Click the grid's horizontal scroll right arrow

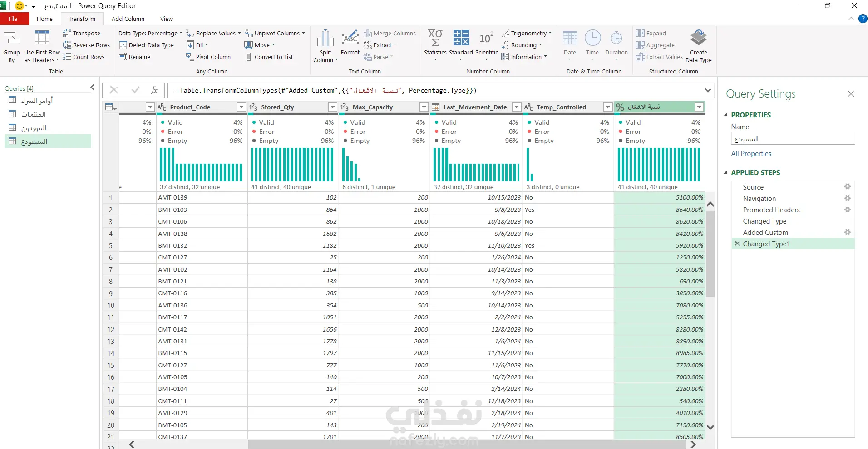tap(693, 444)
